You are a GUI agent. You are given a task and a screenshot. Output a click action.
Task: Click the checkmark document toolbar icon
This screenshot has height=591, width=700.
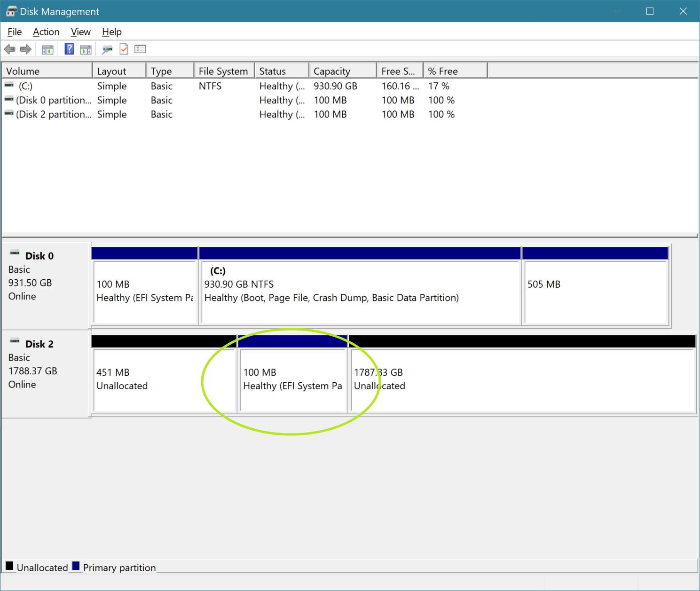tap(124, 49)
